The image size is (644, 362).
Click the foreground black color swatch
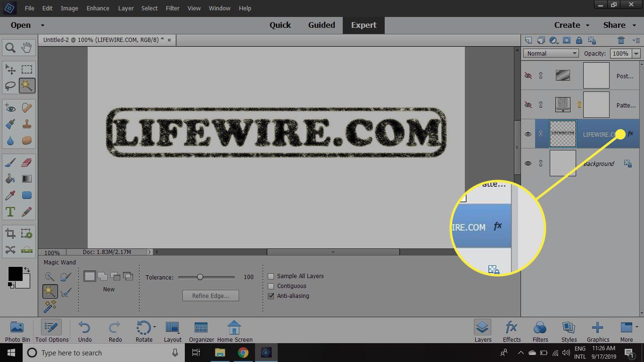15,273
